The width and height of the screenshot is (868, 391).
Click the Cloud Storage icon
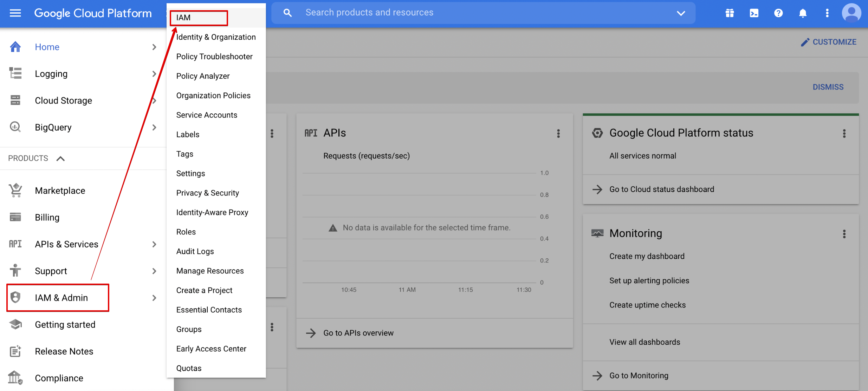click(15, 100)
